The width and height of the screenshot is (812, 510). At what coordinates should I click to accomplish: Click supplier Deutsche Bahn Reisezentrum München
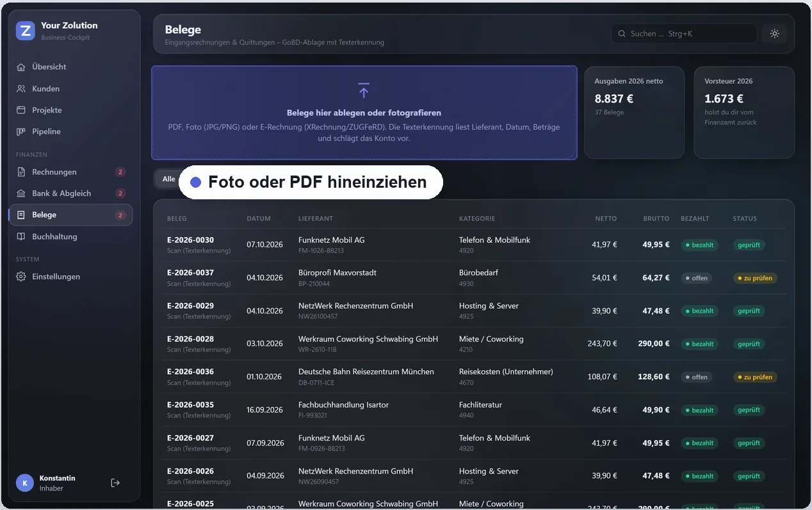point(366,372)
